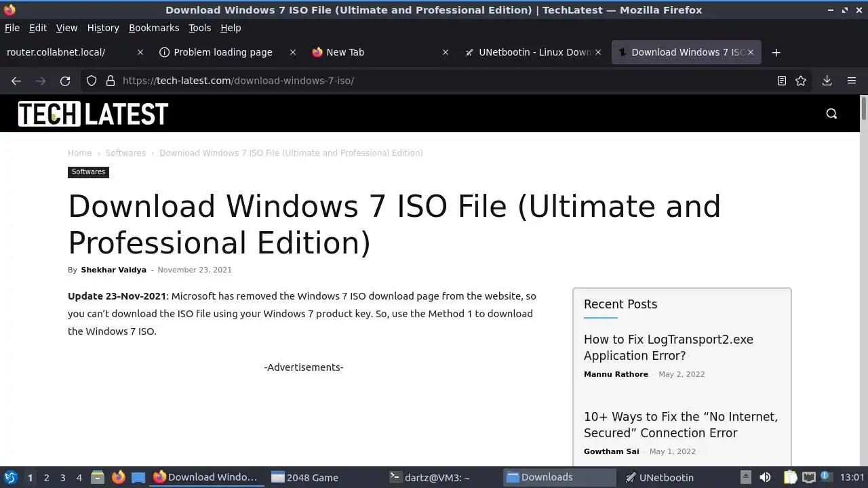868x488 pixels.
Task: Open the Edit menu
Action: (38, 28)
